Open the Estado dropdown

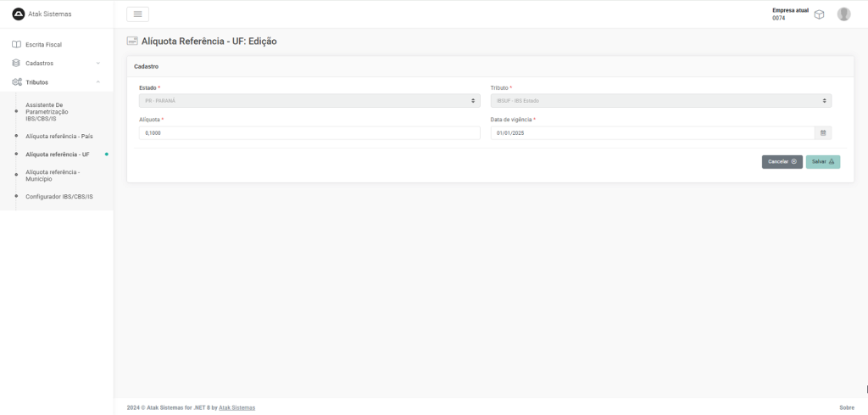point(309,101)
